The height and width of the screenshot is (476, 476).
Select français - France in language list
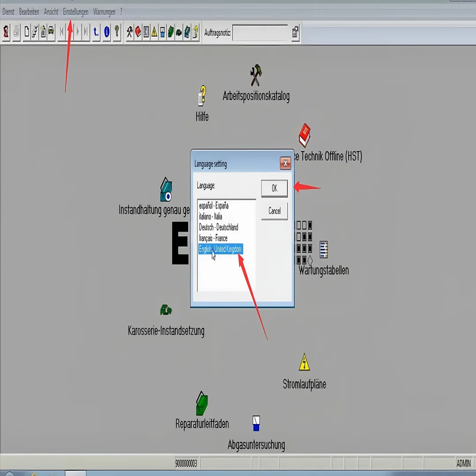tap(213, 238)
